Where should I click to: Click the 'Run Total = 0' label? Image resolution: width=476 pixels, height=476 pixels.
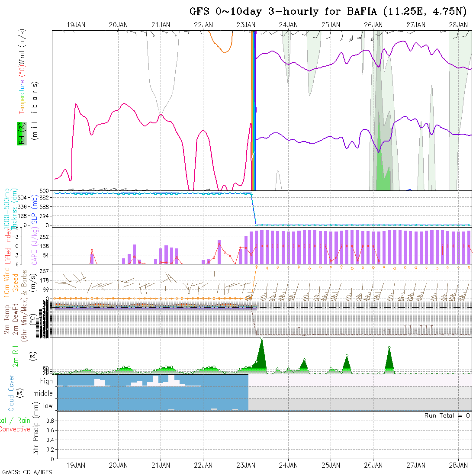pos(447,415)
